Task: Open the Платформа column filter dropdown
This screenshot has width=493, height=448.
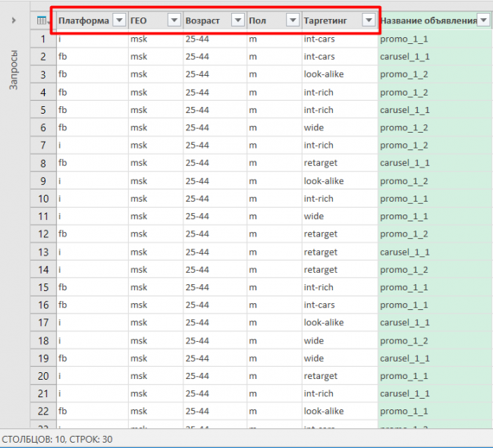Action: (x=119, y=20)
